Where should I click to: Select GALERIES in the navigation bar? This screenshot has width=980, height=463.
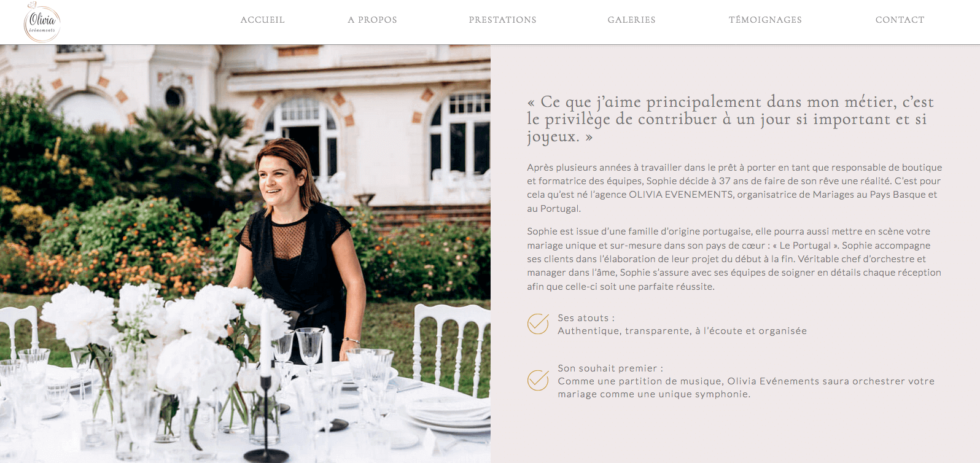point(631,20)
